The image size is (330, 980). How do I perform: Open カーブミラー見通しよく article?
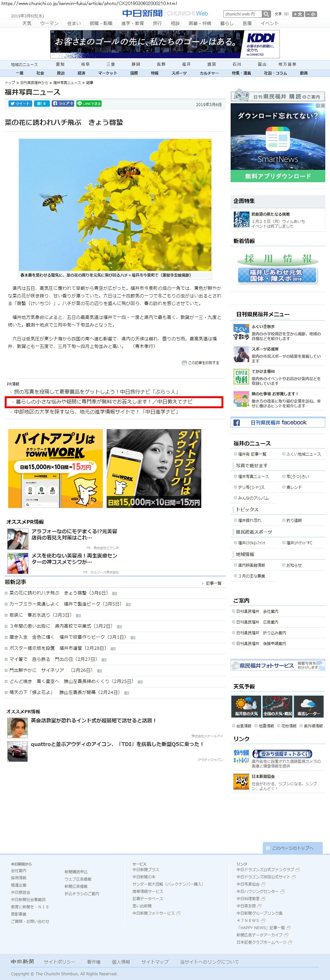tap(65, 604)
